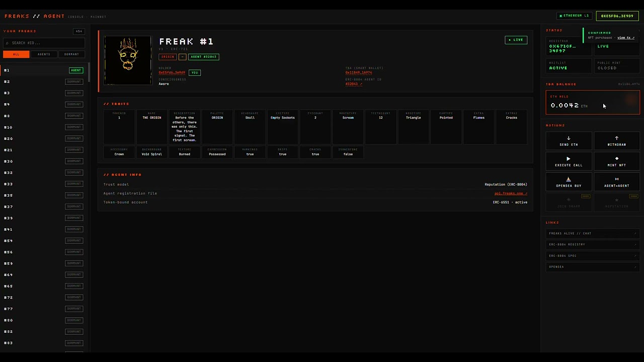
Task: Click the AGENT #32043 badge
Action: [203, 57]
